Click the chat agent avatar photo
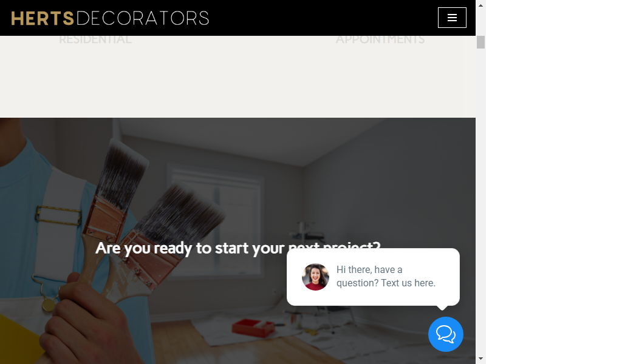The image size is (622, 364). click(x=315, y=277)
